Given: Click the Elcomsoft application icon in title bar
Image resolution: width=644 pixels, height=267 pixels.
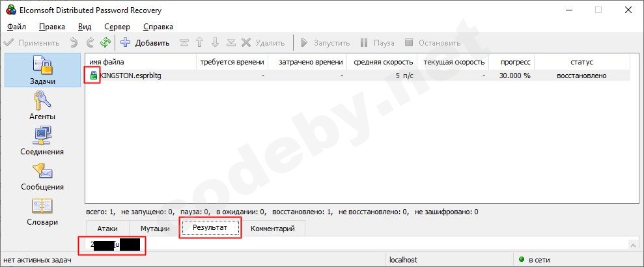Looking at the screenshot, I should coord(11,10).
